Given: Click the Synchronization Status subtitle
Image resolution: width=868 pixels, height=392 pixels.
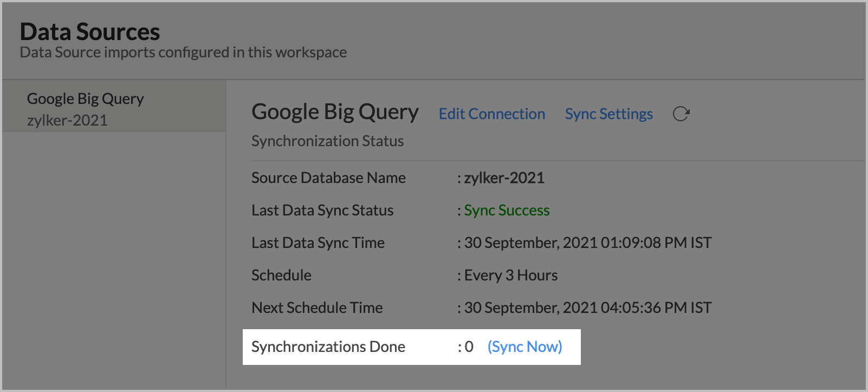Looking at the screenshot, I should coord(328,141).
